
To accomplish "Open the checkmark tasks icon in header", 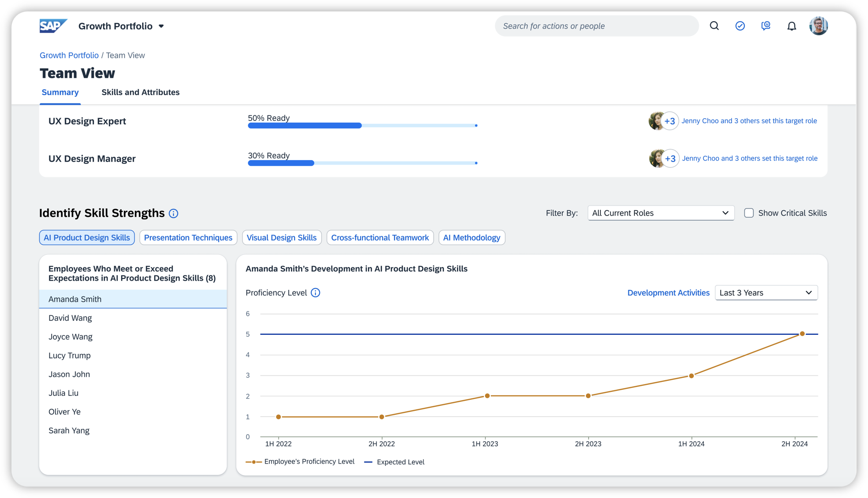I will 740,26.
